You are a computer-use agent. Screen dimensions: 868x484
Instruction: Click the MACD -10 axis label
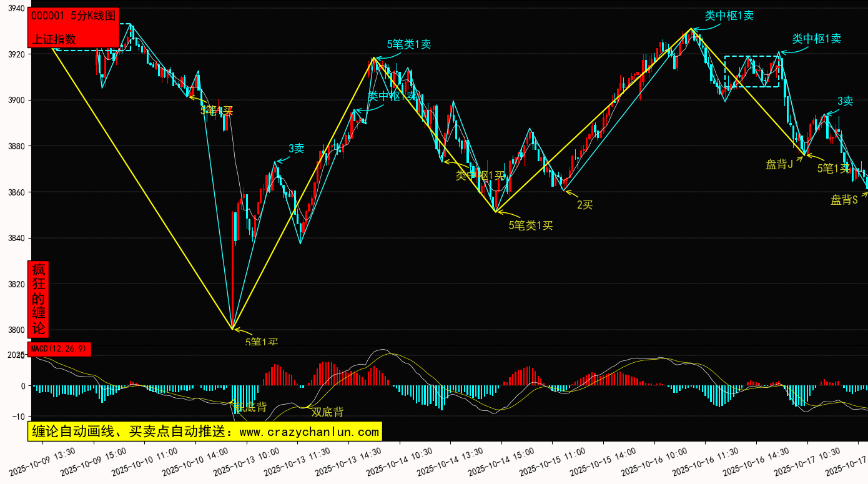click(x=18, y=417)
